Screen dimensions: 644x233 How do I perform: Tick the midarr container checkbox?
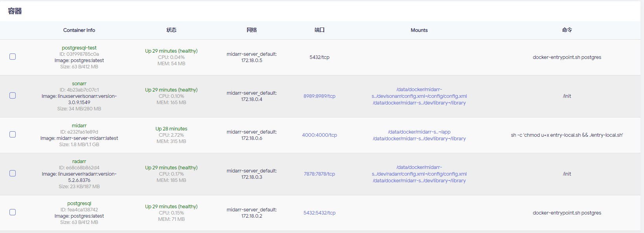13,134
